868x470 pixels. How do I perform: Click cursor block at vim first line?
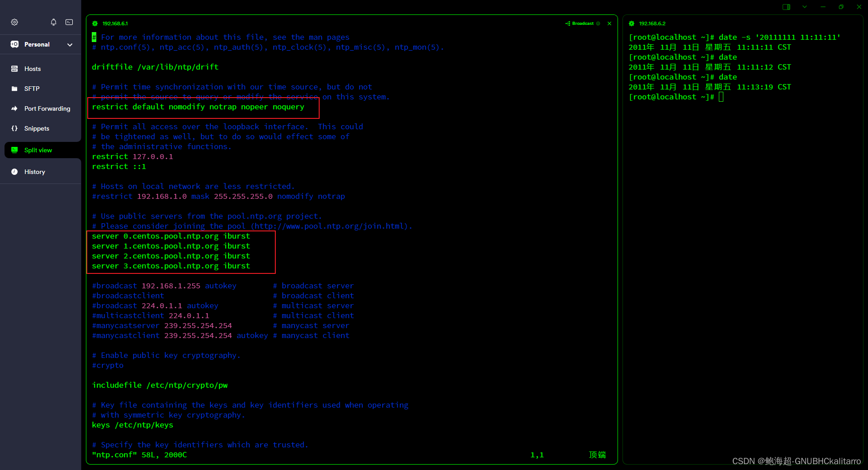pyautogui.click(x=94, y=37)
